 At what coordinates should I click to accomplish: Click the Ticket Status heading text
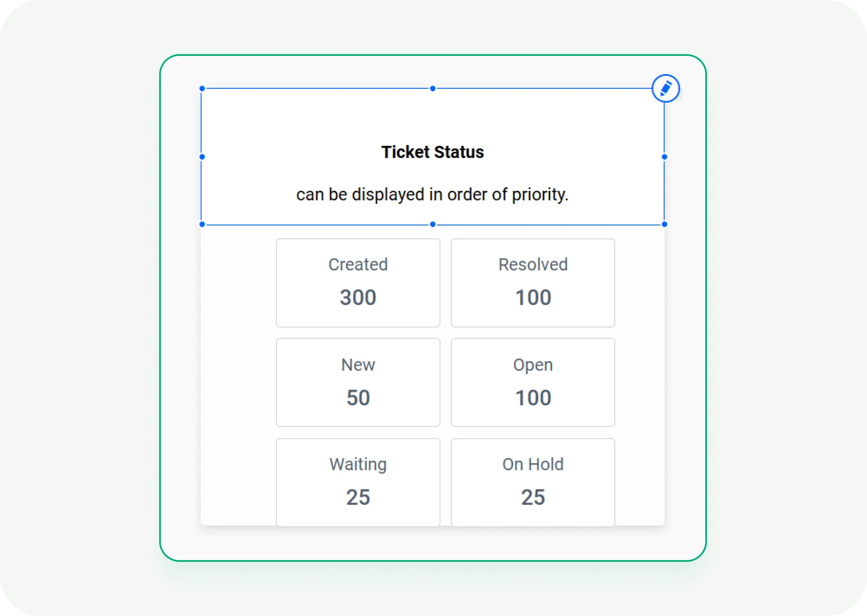[433, 152]
